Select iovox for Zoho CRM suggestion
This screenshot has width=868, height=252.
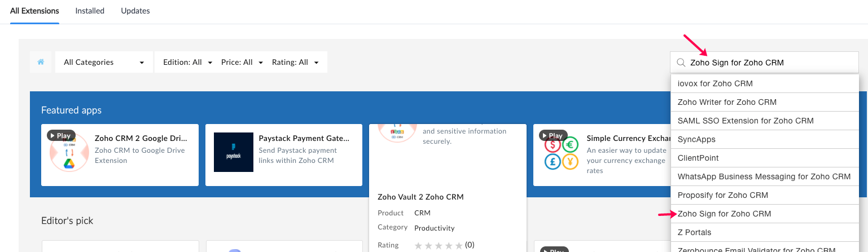click(x=765, y=83)
